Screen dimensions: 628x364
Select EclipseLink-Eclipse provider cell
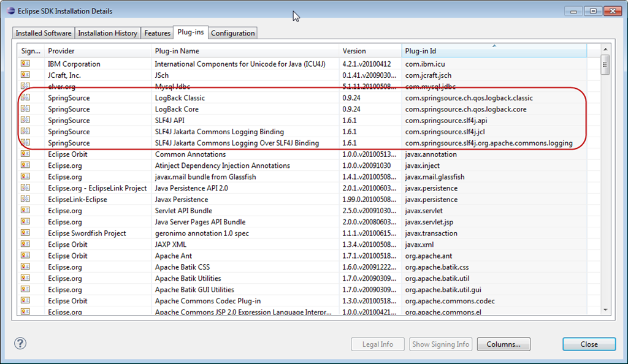tap(77, 199)
